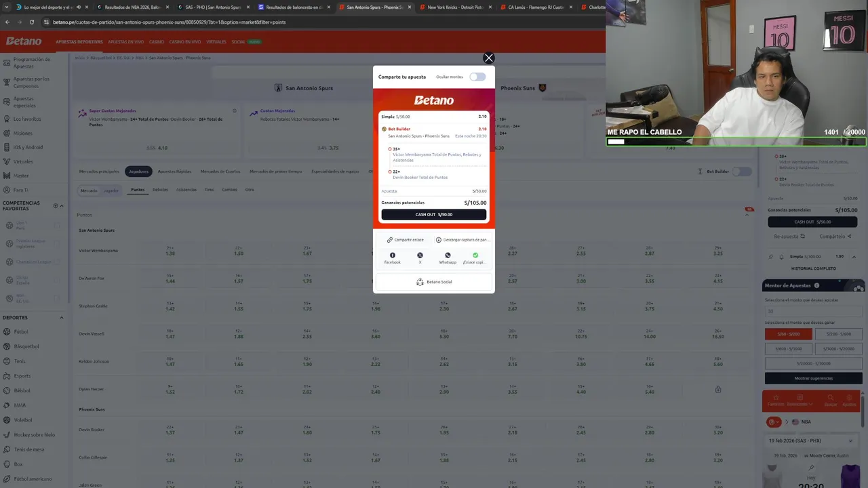
Task: Select Hockey sobre hielo in sports list
Action: pyautogui.click(x=34, y=434)
